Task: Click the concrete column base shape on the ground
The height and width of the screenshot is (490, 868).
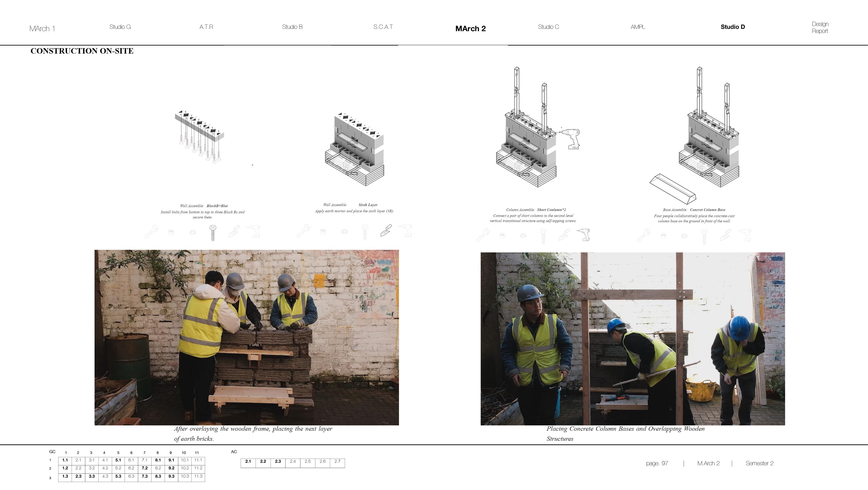Action: 672,188
